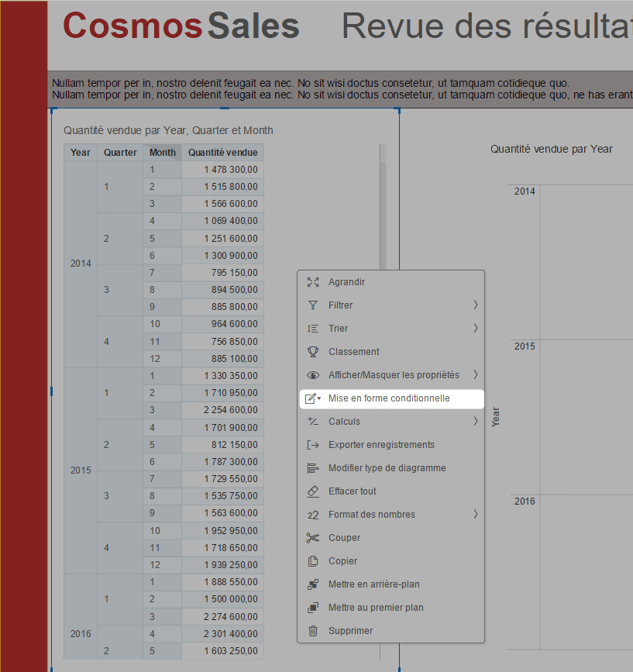Click the Month column header
This screenshot has width=633, height=672.
click(163, 153)
